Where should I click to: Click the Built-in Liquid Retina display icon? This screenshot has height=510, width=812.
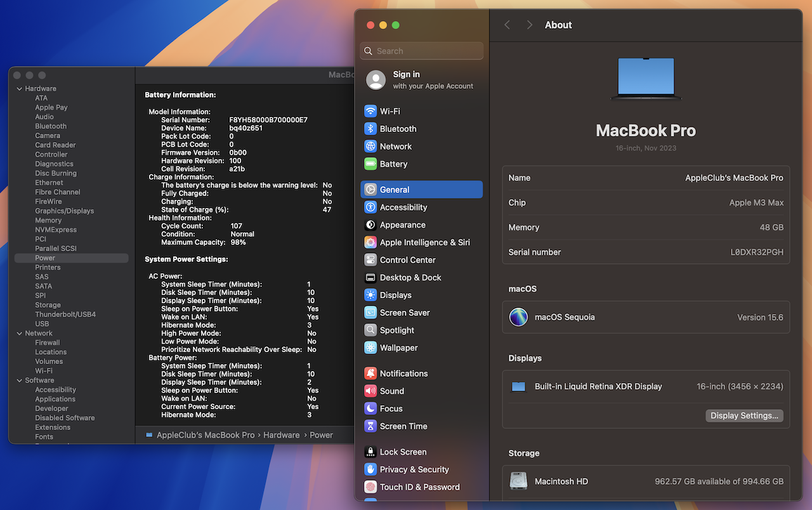[518, 386]
